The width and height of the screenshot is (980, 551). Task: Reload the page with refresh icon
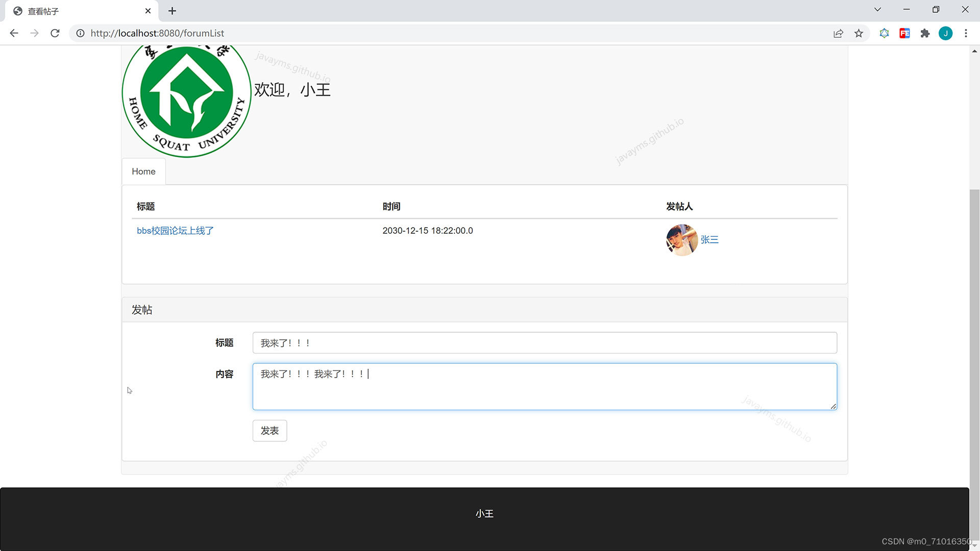click(x=55, y=33)
